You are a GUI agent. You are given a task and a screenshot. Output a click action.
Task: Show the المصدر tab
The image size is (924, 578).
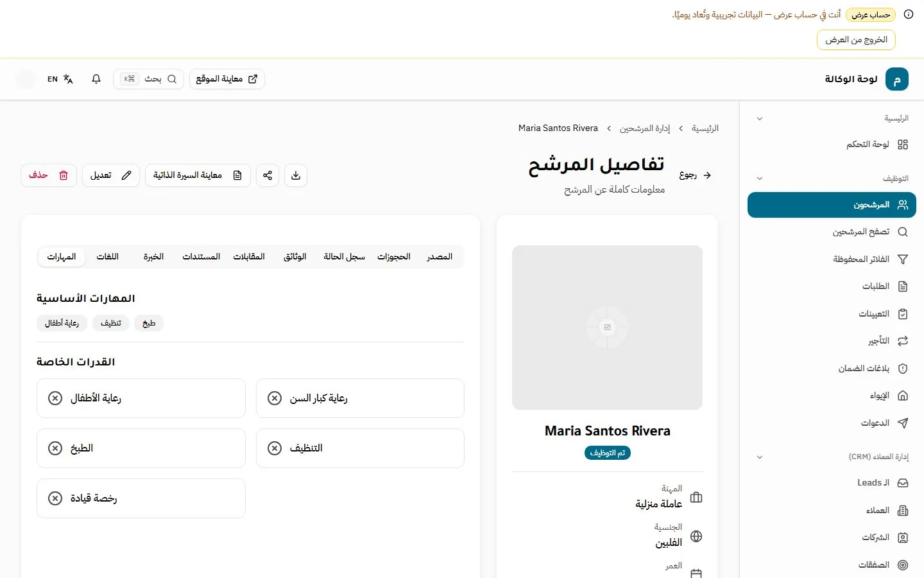coord(440,257)
